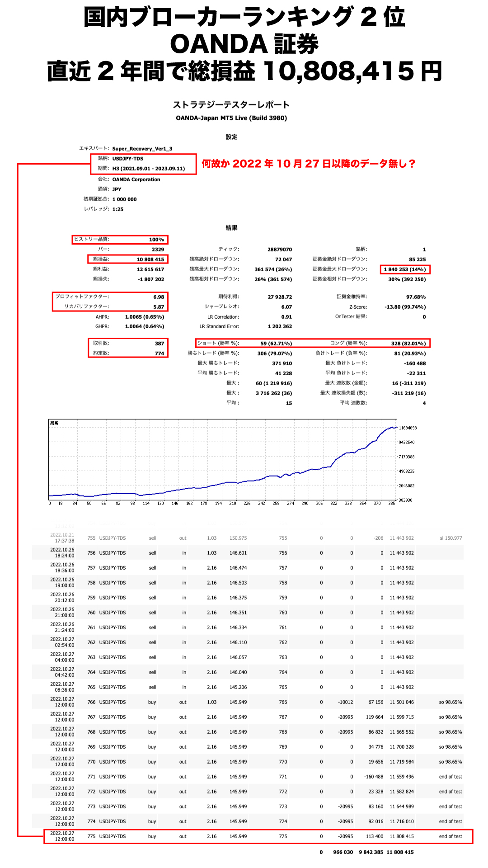Click balance absolute drawdown '72 047'
Screen dimensions: 488x868
coord(283,259)
